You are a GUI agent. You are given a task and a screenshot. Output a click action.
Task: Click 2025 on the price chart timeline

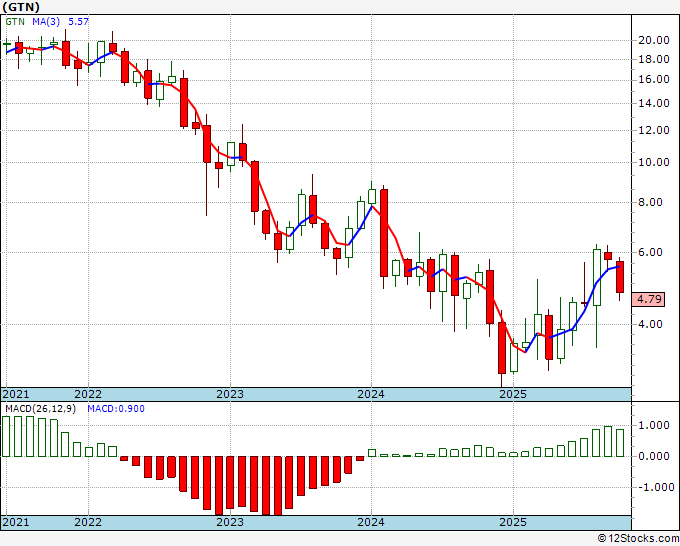[513, 394]
